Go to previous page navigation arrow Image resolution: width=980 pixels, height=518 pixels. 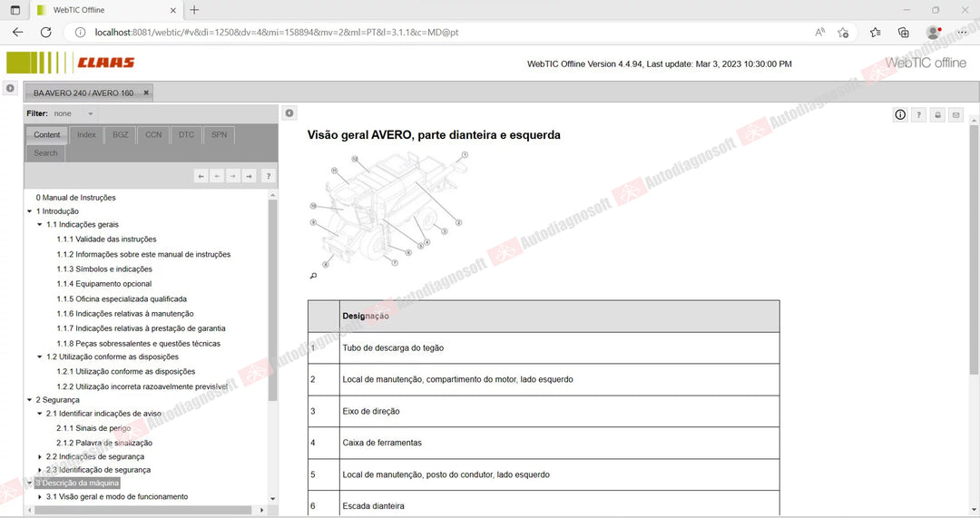(x=217, y=176)
